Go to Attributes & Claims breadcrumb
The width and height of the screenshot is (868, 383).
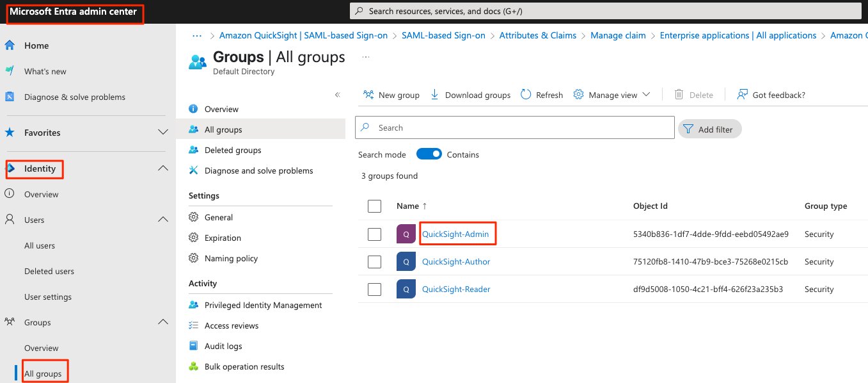pos(538,35)
